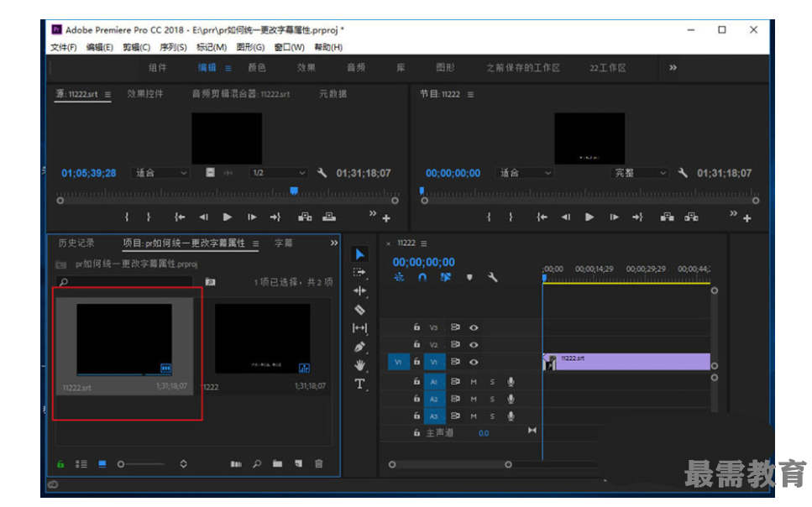
Task: Select the Ripple Edit tool
Action: [359, 290]
